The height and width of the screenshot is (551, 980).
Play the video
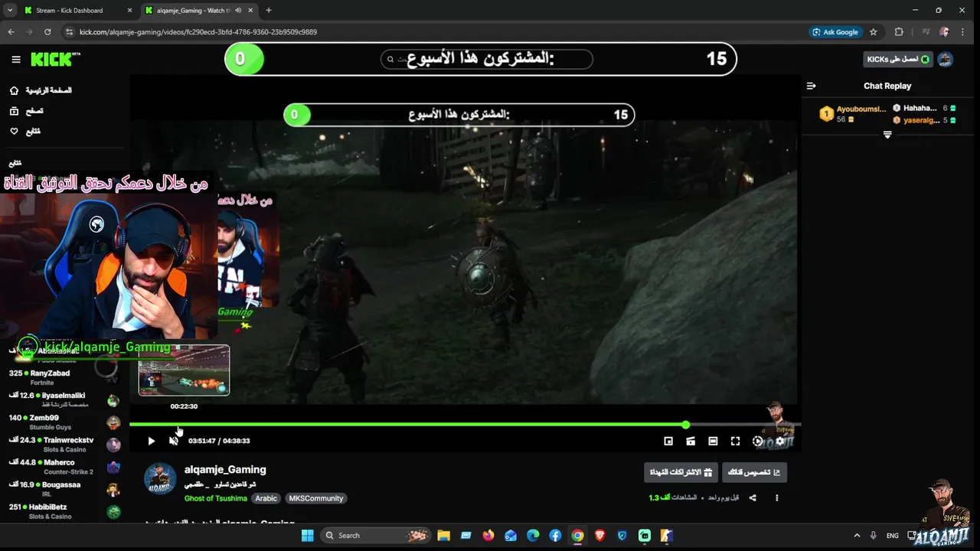[151, 441]
